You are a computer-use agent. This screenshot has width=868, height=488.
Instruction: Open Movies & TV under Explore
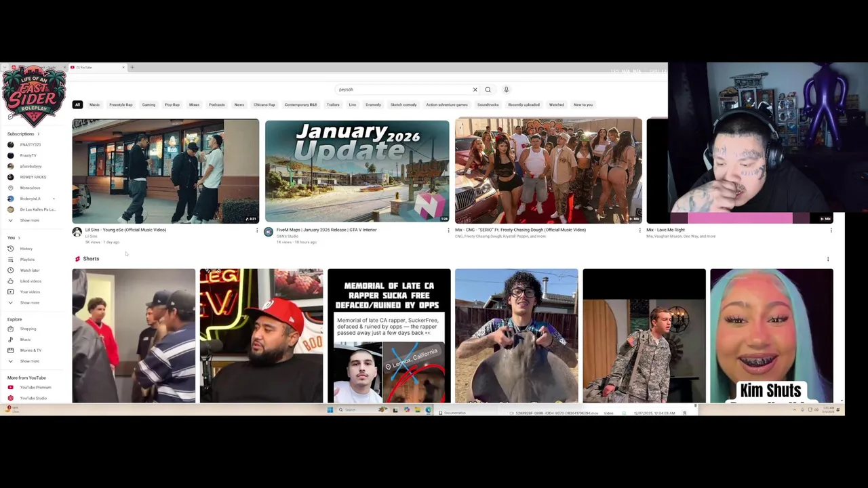point(31,350)
